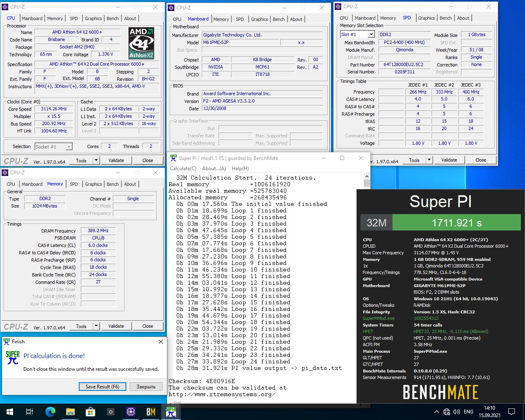525x420 pixels.
Task: Show hidden system tray icons
Action: (x=436, y=412)
